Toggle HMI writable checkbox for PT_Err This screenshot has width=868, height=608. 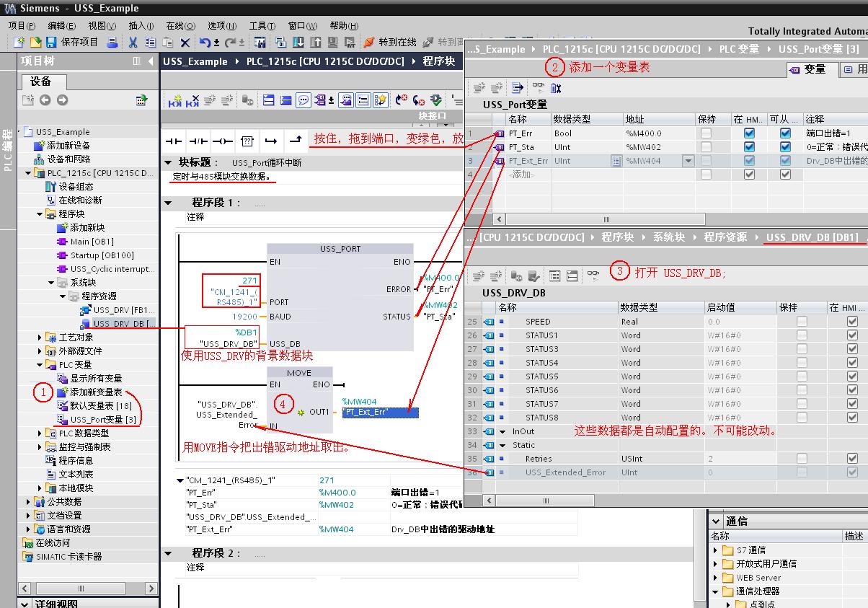(785, 133)
